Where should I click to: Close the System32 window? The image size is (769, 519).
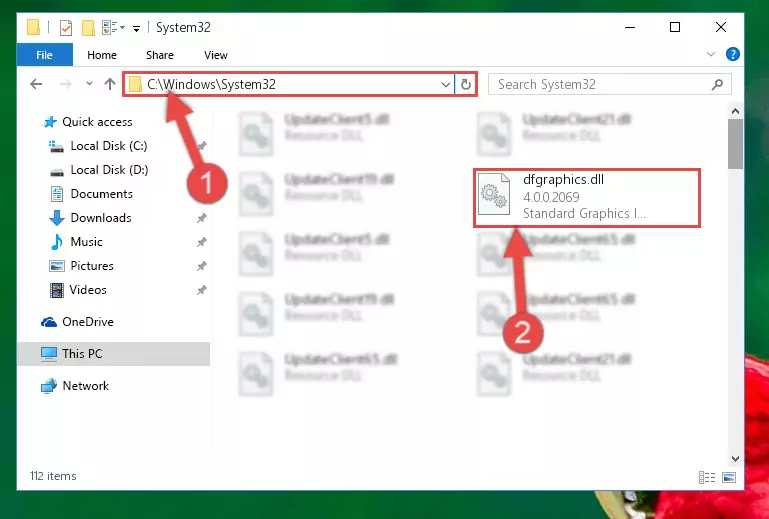(720, 27)
